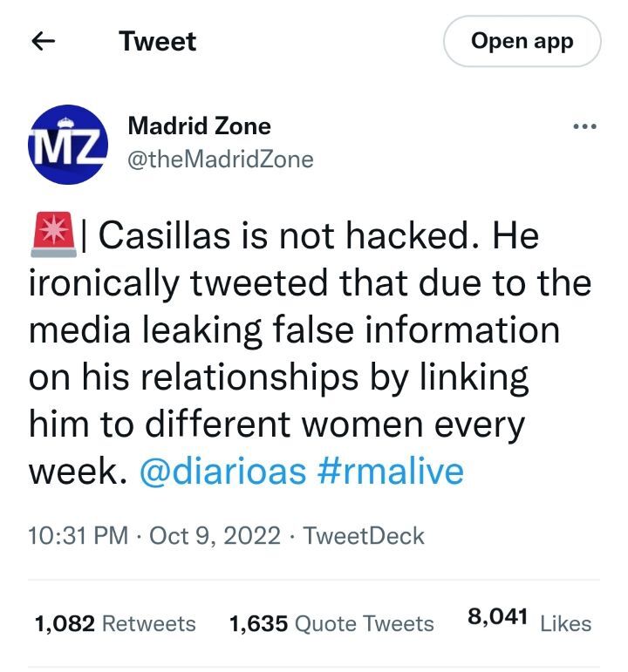
Task: Tap the Open app button
Action: point(522,41)
